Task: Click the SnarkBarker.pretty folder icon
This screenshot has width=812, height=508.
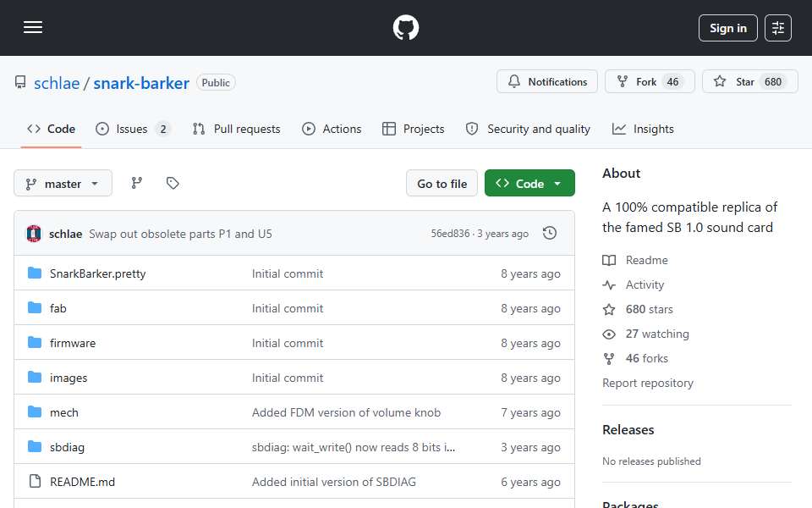Action: (x=35, y=273)
